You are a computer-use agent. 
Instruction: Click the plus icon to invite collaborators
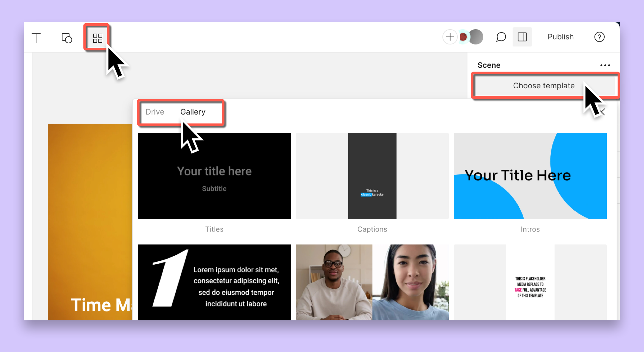point(450,37)
